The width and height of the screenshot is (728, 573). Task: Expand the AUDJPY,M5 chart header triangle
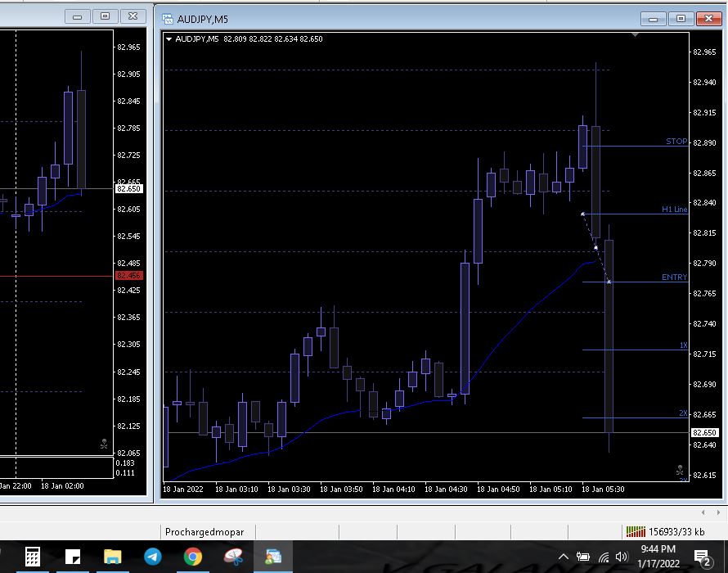169,39
